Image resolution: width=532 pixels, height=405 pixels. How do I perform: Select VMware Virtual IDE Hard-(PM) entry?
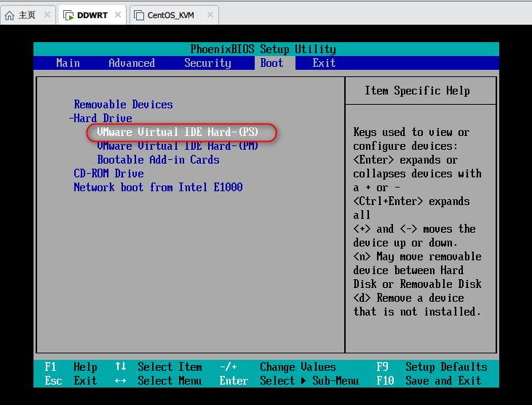[178, 145]
